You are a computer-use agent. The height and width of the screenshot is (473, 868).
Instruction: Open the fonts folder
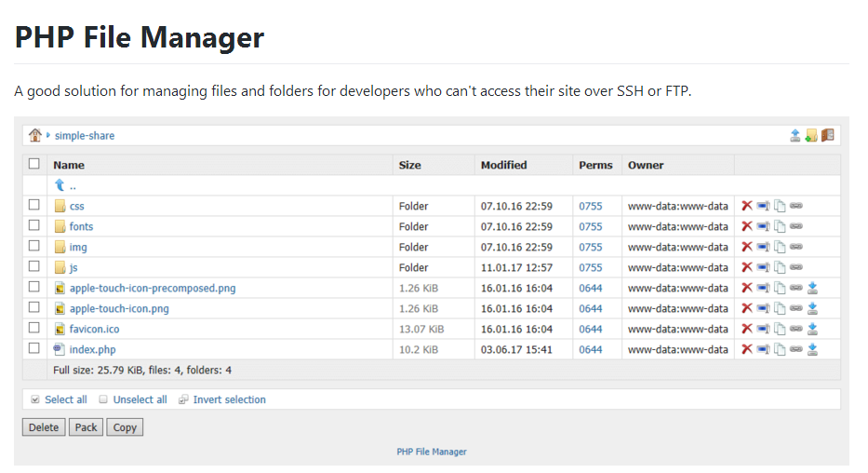pyautogui.click(x=81, y=226)
